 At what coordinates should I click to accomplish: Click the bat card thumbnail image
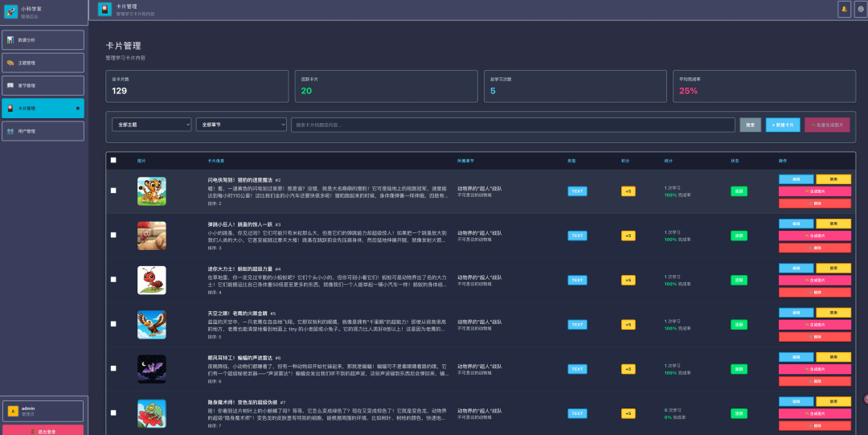pyautogui.click(x=151, y=369)
